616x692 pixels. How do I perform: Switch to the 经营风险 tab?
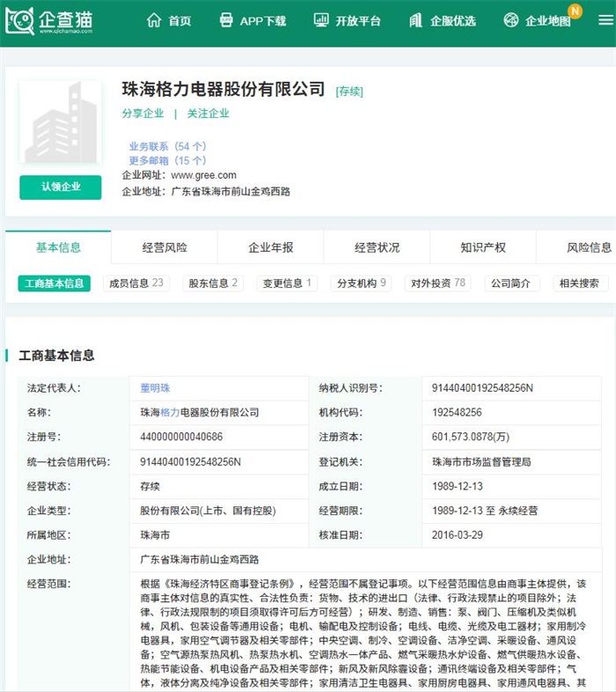165,247
